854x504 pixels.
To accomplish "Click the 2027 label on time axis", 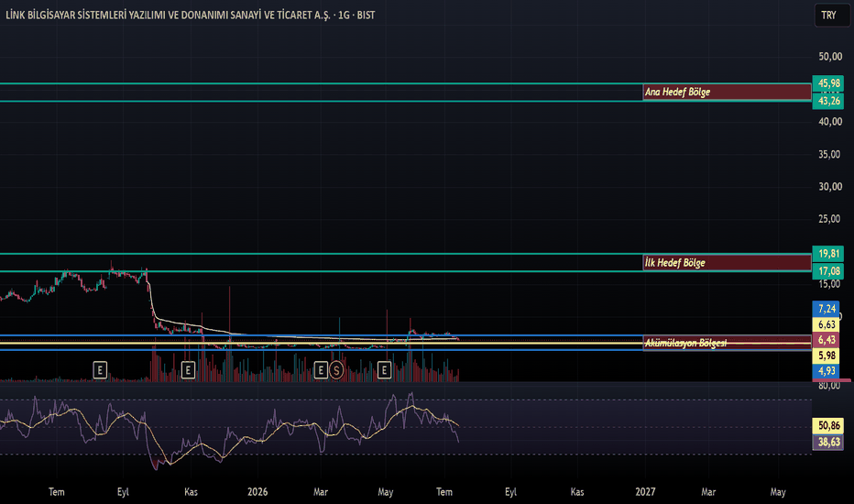I will coord(645,492).
